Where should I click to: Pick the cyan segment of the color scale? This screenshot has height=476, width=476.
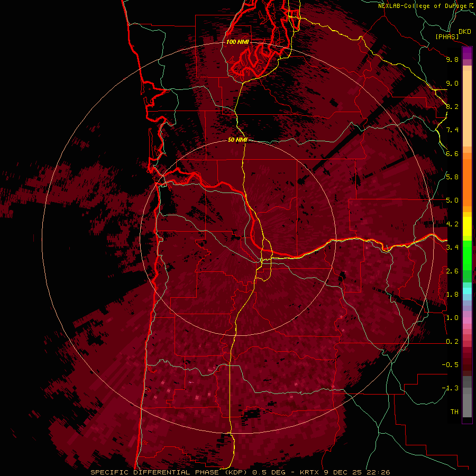tap(467, 291)
